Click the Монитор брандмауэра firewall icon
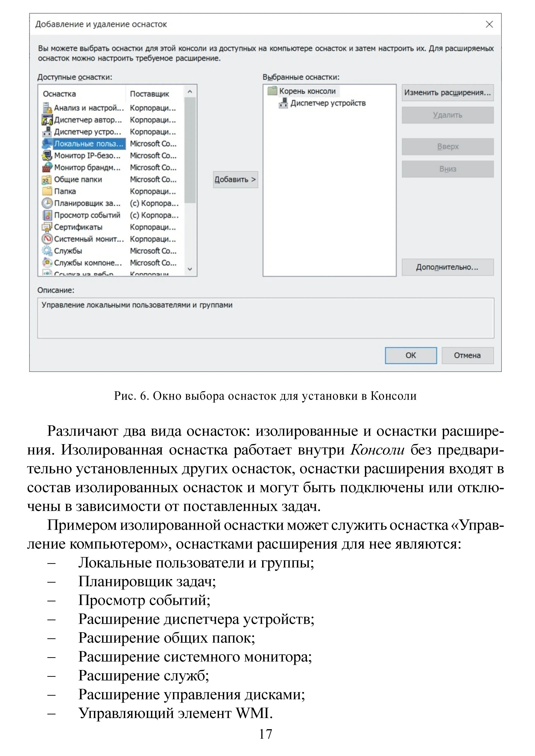 [47, 167]
